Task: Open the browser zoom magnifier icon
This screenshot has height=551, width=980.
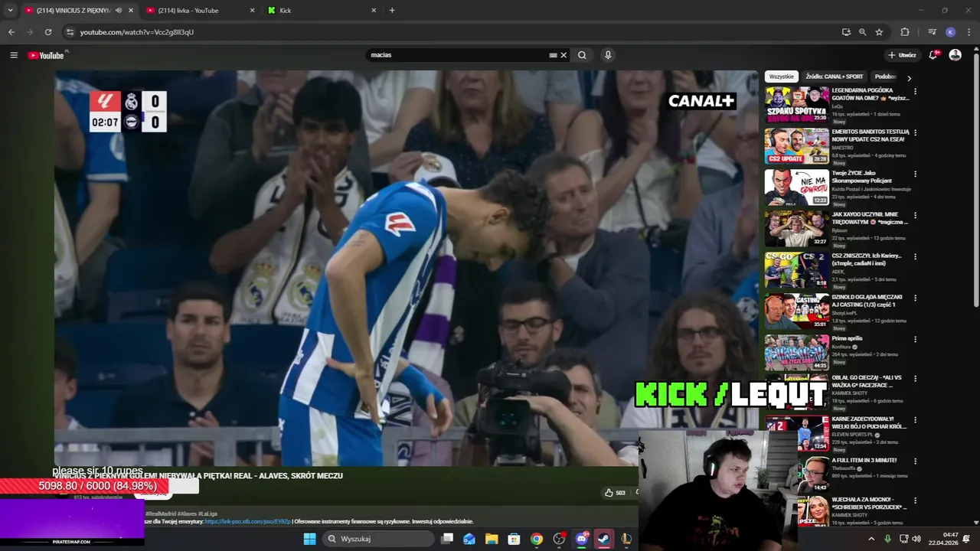Action: (862, 32)
